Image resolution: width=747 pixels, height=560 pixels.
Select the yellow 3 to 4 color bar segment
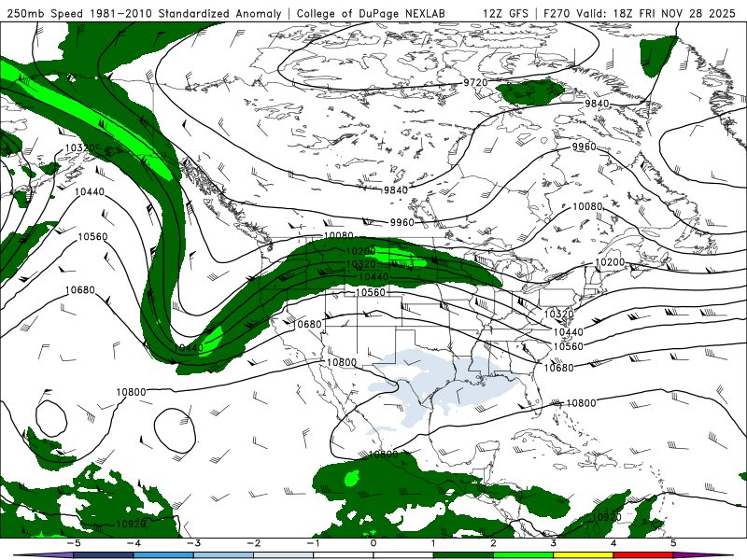click(x=584, y=555)
